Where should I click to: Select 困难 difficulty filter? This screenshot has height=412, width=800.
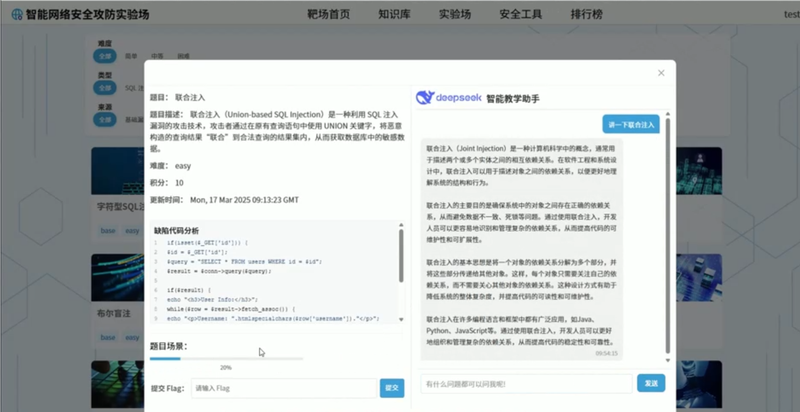(183, 56)
